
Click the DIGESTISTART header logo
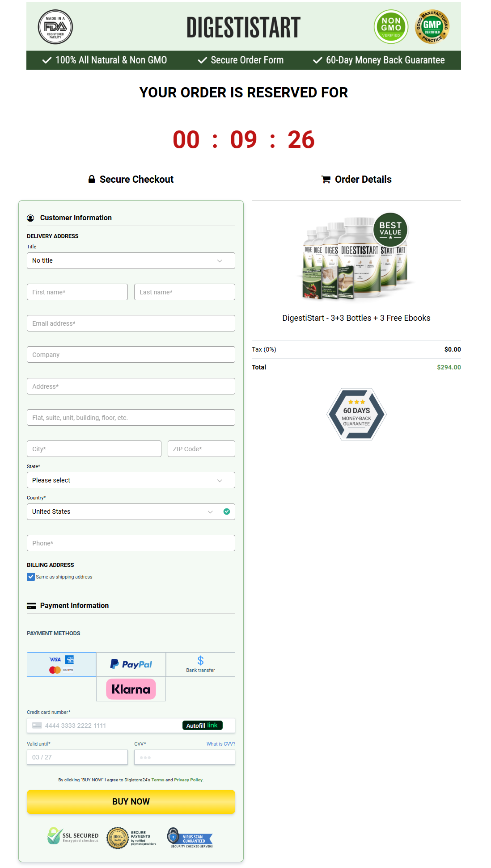(x=244, y=28)
